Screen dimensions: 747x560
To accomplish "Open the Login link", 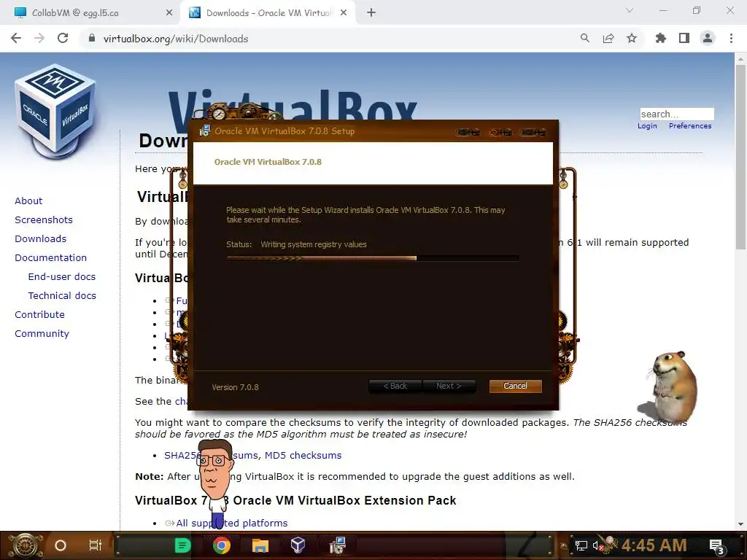I will click(647, 125).
